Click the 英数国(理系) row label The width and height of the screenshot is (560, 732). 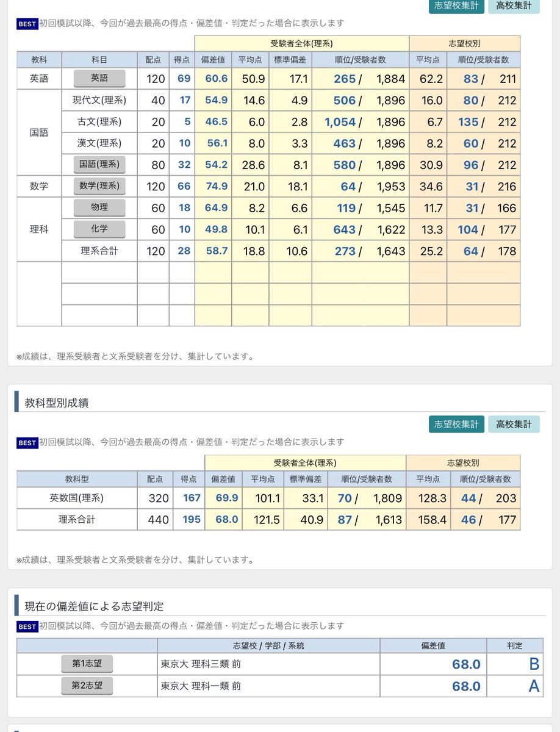(77, 498)
